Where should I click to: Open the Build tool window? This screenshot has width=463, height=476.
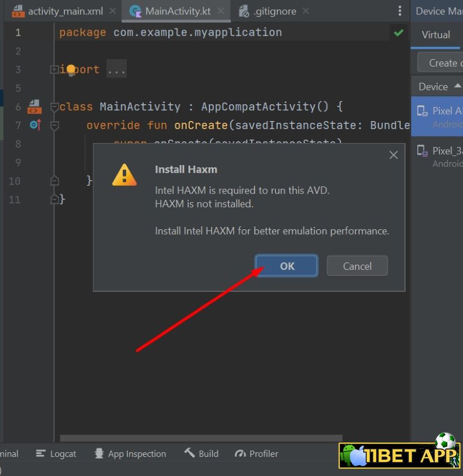pyautogui.click(x=201, y=453)
